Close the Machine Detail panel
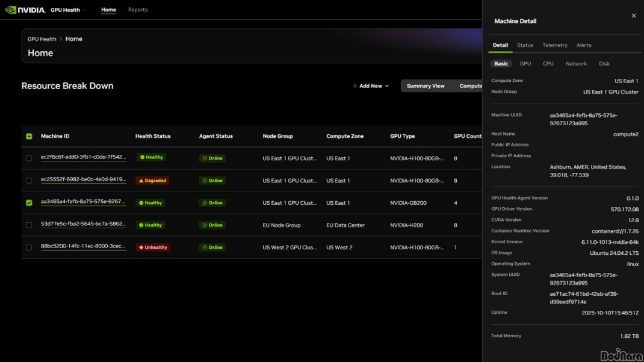 [633, 16]
